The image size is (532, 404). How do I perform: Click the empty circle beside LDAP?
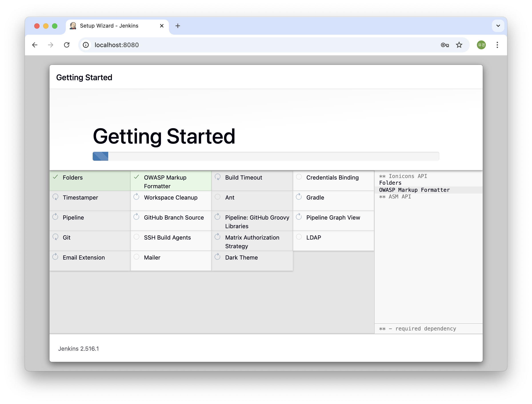pyautogui.click(x=299, y=237)
